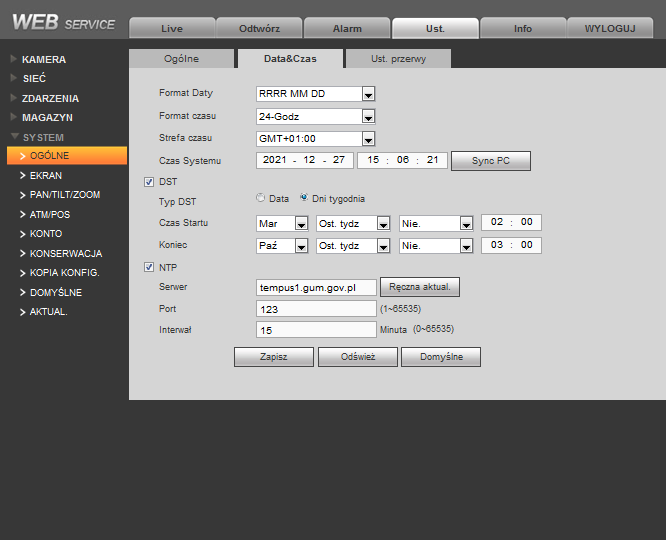Screen dimensions: 666x540
Task: Select OGÓLNE in the sidebar
Action: [67, 155]
